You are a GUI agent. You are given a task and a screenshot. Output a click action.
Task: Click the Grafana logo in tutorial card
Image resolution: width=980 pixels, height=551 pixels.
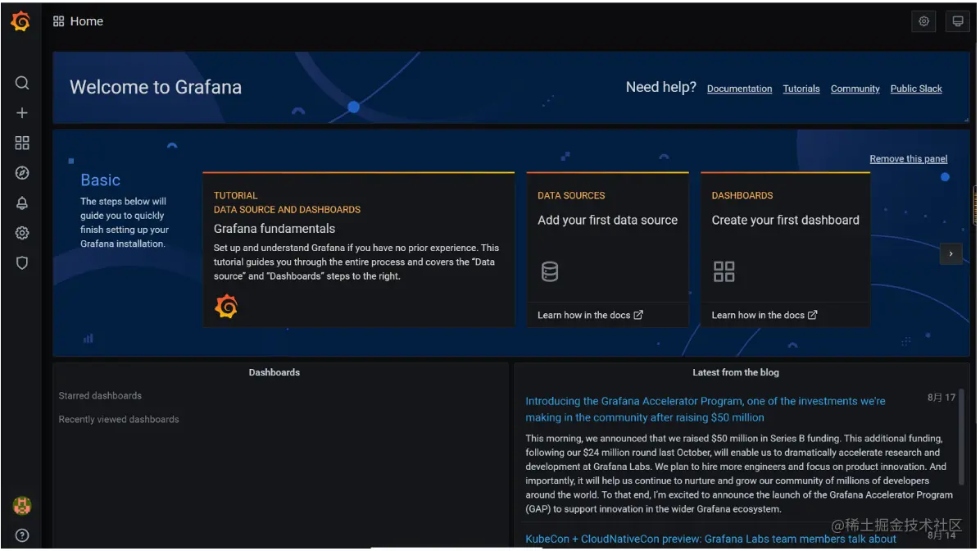point(226,307)
